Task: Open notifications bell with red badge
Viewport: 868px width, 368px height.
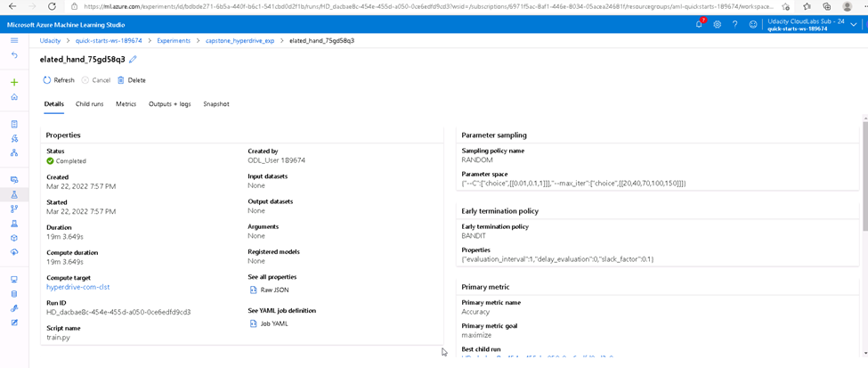Action: (x=700, y=24)
